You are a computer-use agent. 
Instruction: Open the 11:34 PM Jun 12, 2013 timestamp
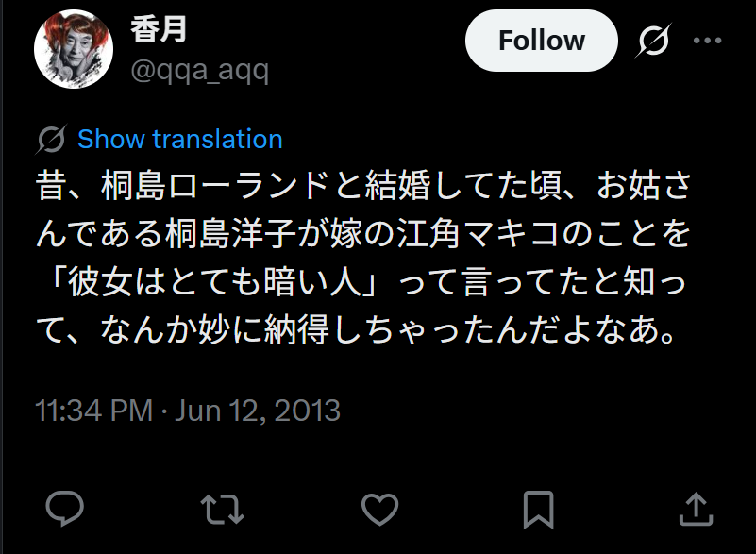point(188,411)
